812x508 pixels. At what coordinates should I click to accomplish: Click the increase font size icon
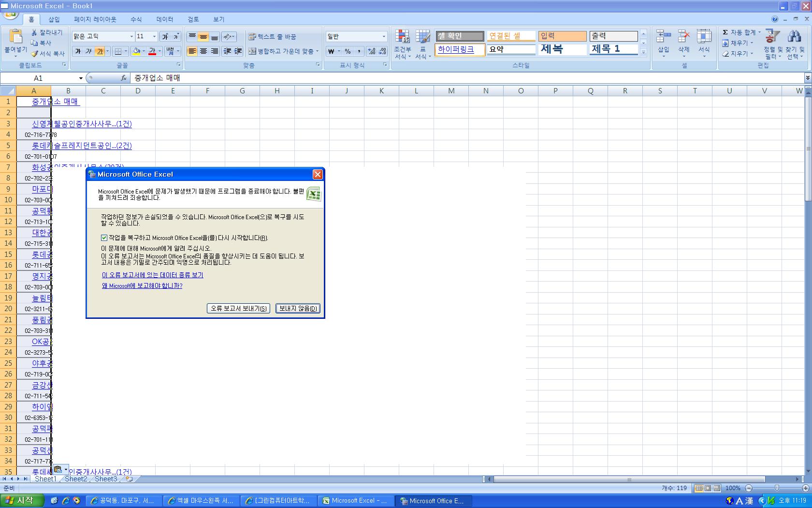pos(165,36)
